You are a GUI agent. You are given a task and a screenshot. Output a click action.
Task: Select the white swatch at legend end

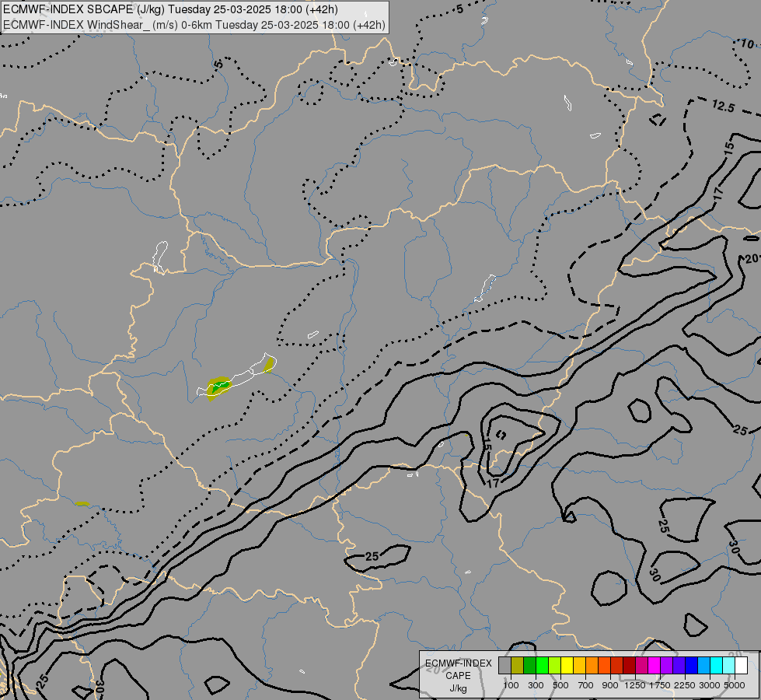point(741,666)
